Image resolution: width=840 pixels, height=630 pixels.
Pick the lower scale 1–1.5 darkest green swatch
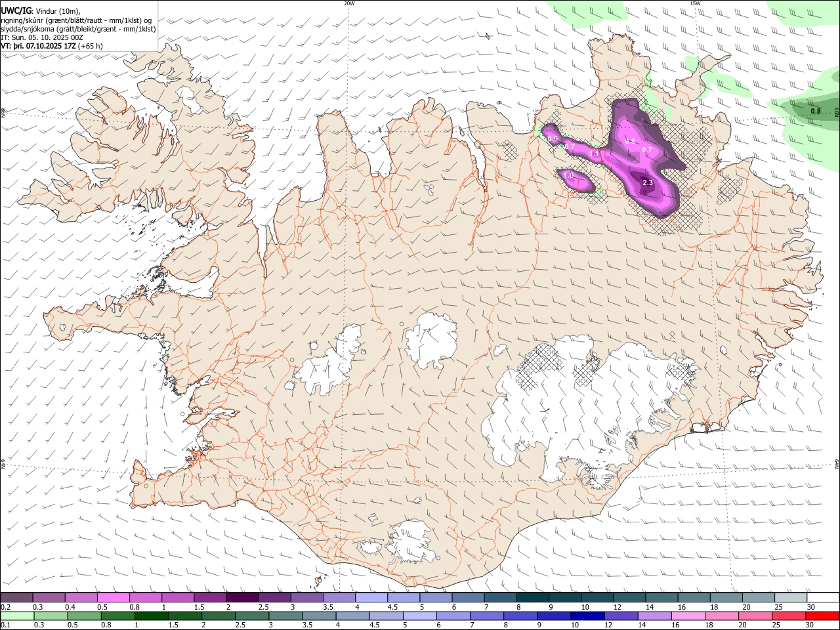point(152,616)
